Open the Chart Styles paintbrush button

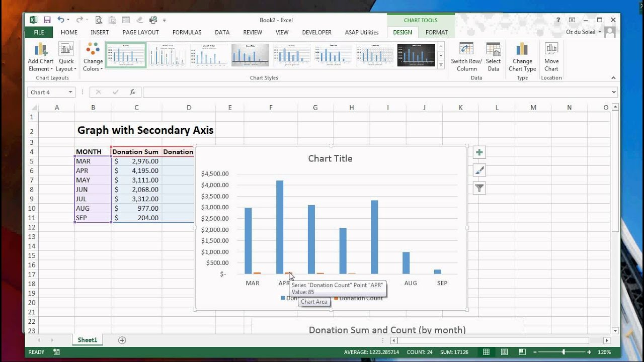pos(479,170)
